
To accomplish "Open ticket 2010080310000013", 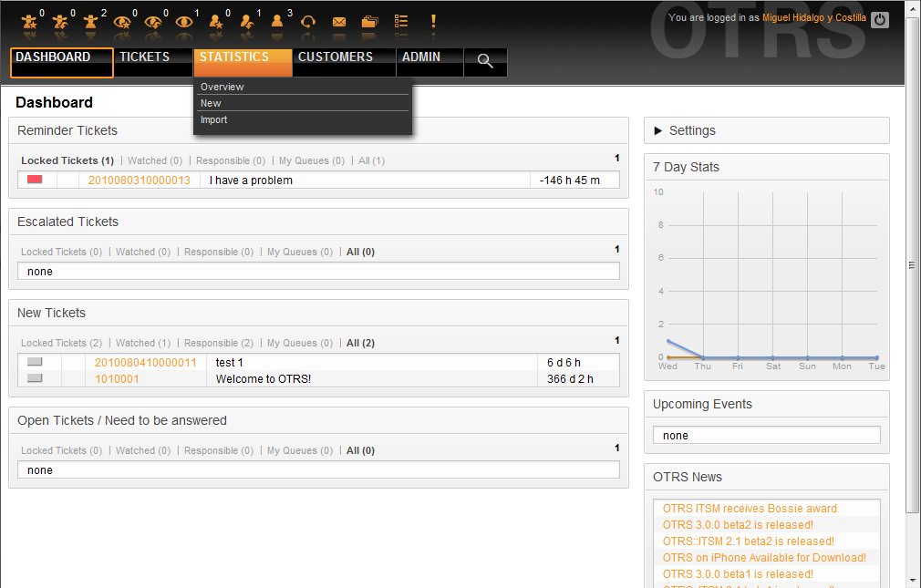I will tap(139, 181).
